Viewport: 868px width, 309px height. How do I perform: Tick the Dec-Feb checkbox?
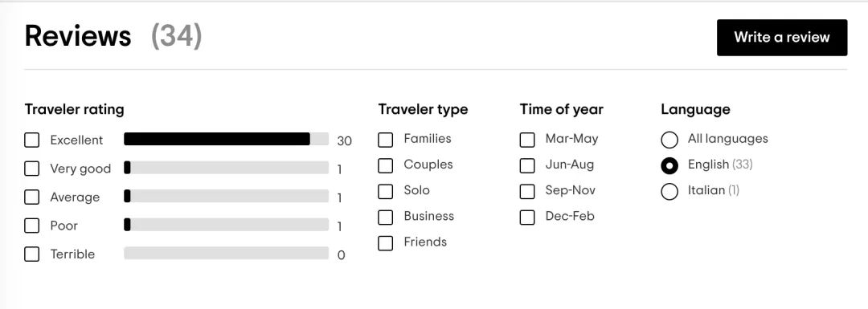pyautogui.click(x=527, y=218)
